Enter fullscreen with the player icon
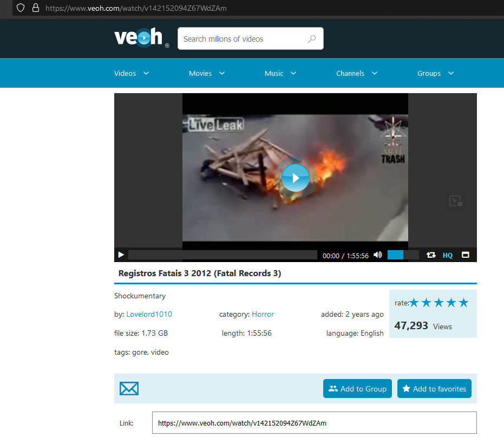Screen dimensions: 504x444 click(465, 255)
